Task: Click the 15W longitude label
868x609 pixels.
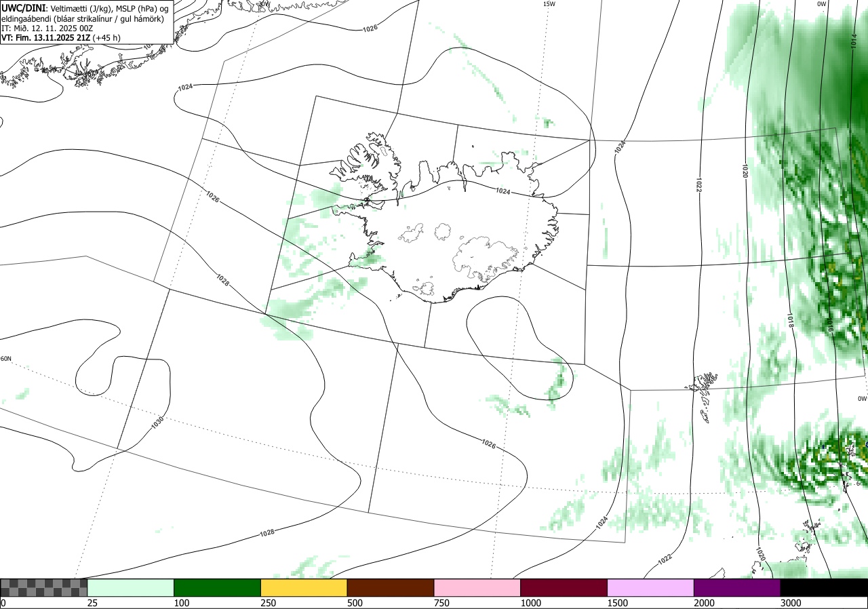Action: click(549, 4)
